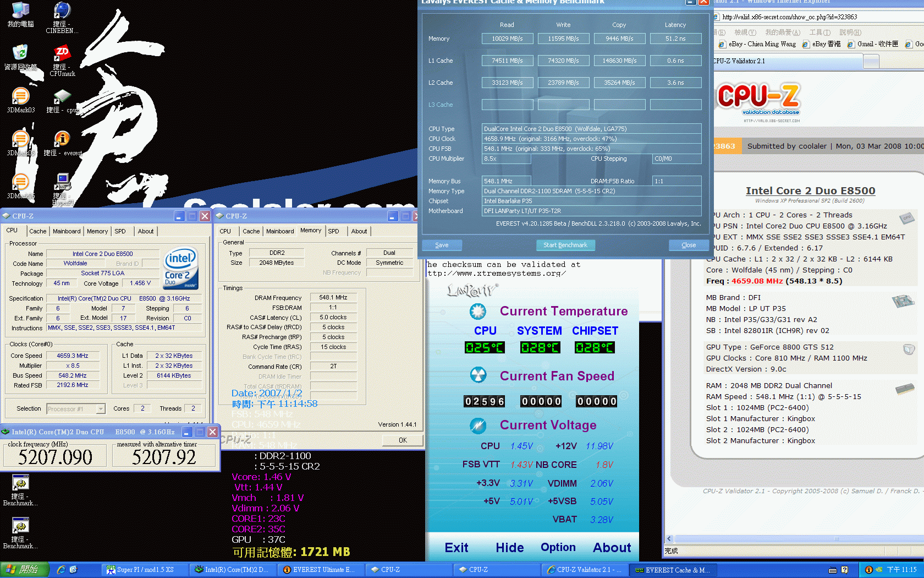924x578 pixels.
Task: Click Option in the LANParty monitor
Action: click(x=558, y=547)
